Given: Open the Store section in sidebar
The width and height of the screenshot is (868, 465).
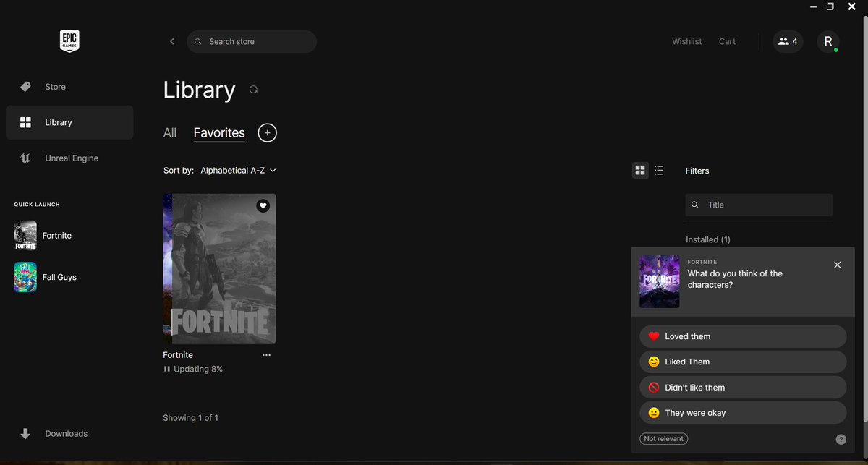Looking at the screenshot, I should tap(69, 87).
